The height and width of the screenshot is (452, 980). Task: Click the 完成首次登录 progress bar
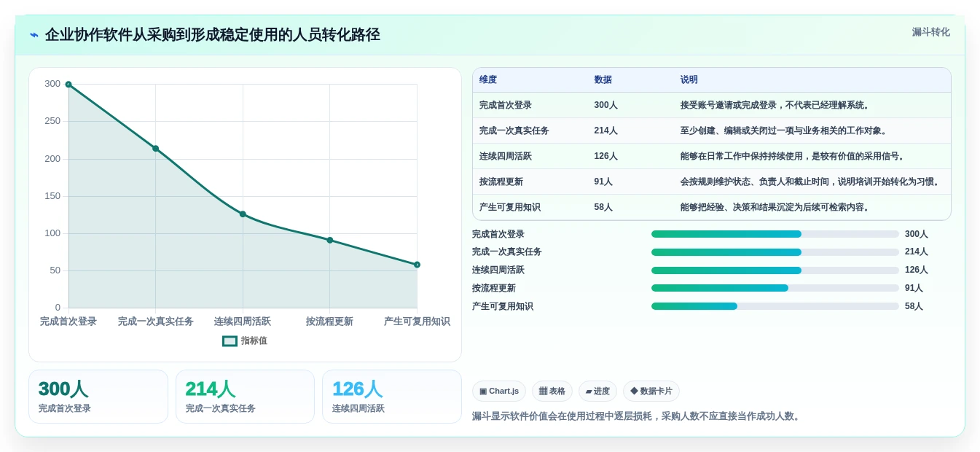(x=775, y=234)
